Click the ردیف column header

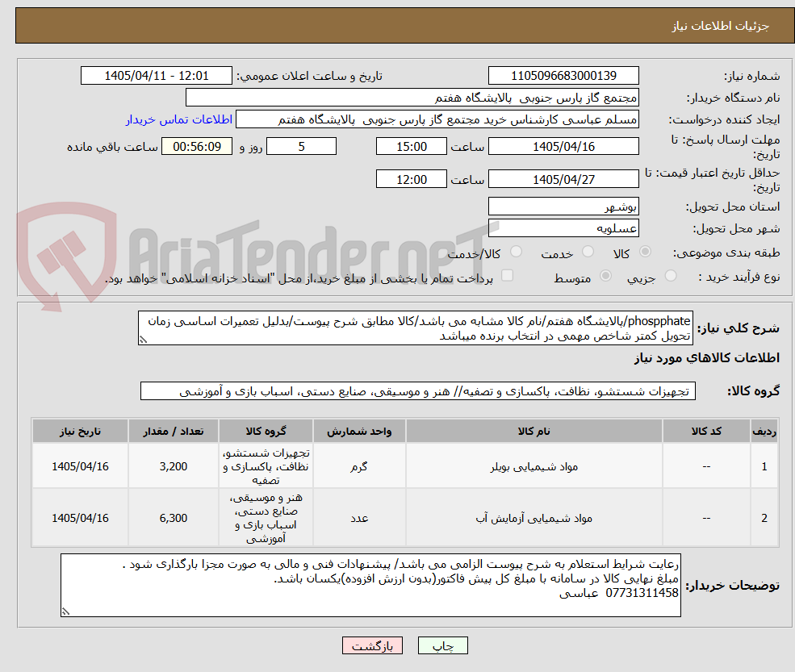point(764,432)
